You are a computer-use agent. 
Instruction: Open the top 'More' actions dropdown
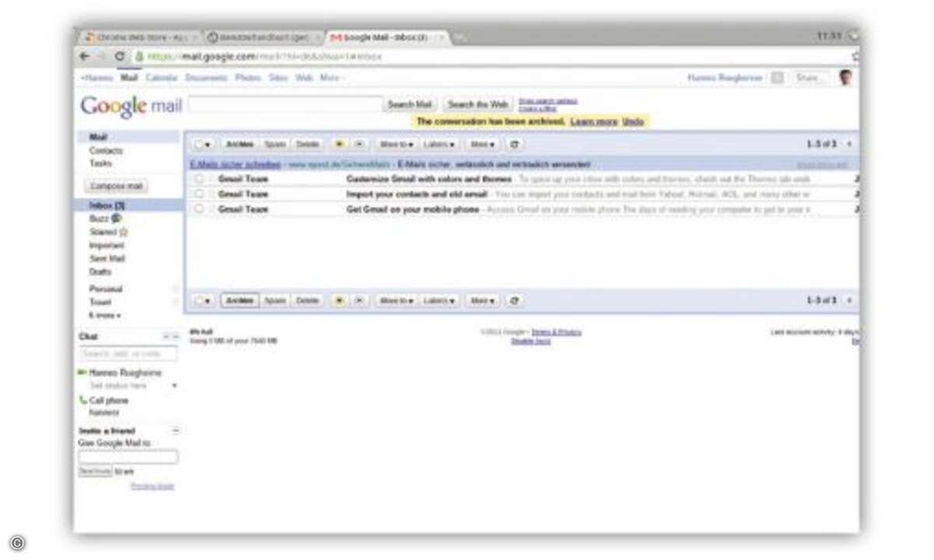coord(483,144)
